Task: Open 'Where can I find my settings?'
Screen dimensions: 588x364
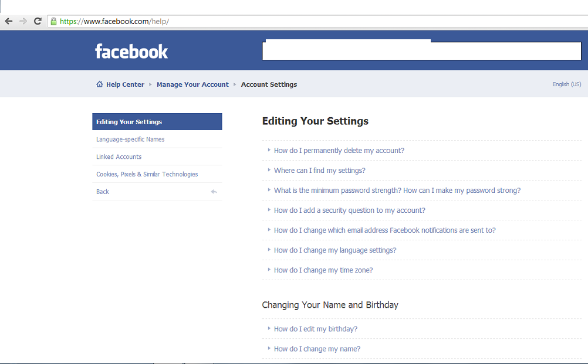Action: coord(319,171)
